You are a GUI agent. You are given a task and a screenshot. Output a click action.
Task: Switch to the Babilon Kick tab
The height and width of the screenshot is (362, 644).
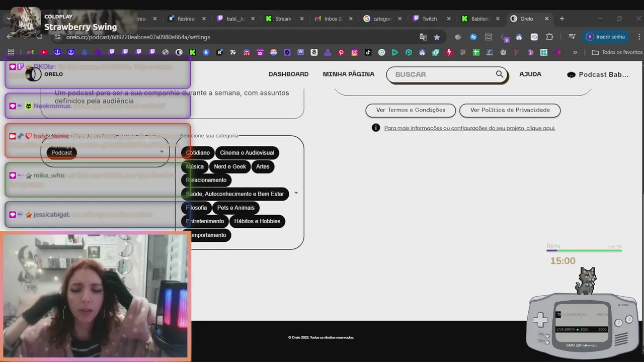tap(479, 19)
